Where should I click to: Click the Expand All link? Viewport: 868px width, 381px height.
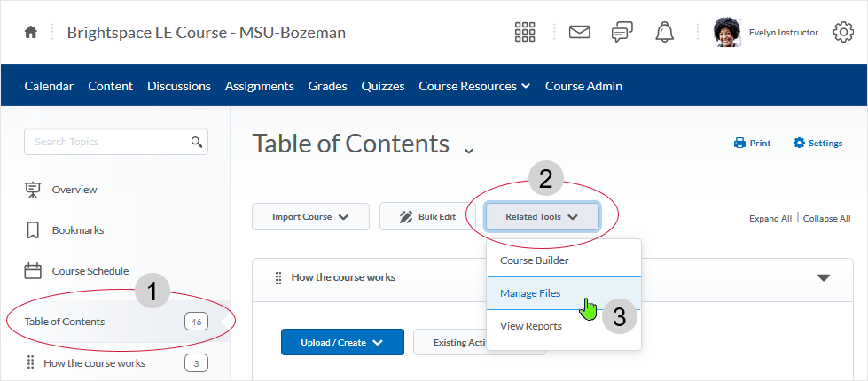coord(770,219)
